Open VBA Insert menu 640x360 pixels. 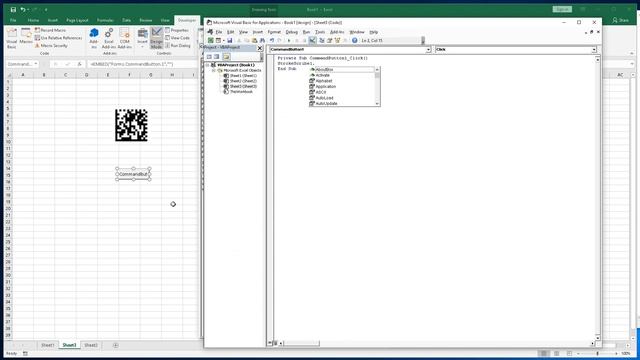(x=258, y=32)
